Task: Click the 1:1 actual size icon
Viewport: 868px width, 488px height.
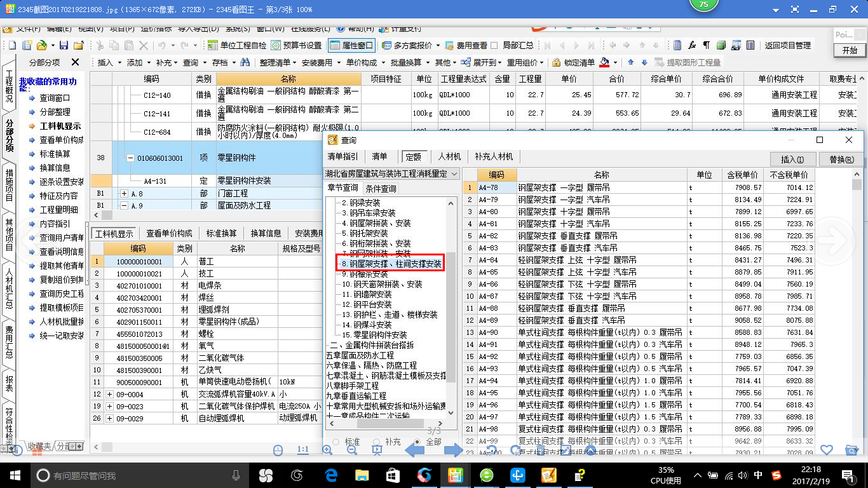Action: 303,450
